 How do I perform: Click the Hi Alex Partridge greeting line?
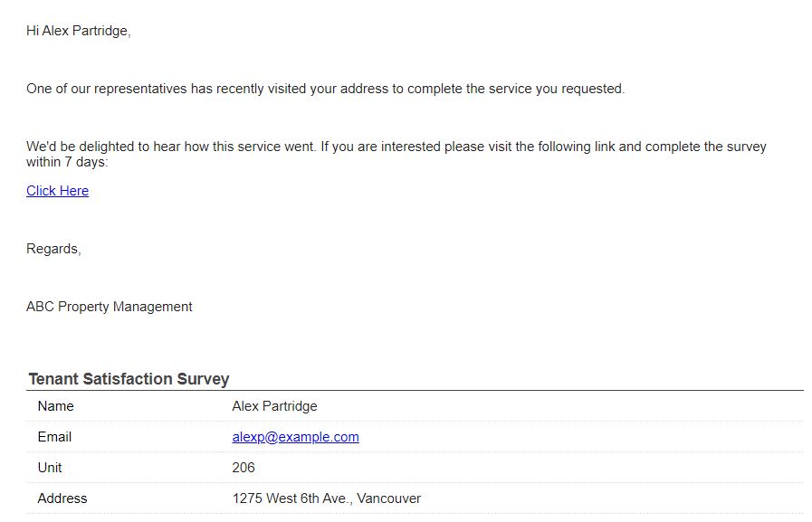[78, 31]
